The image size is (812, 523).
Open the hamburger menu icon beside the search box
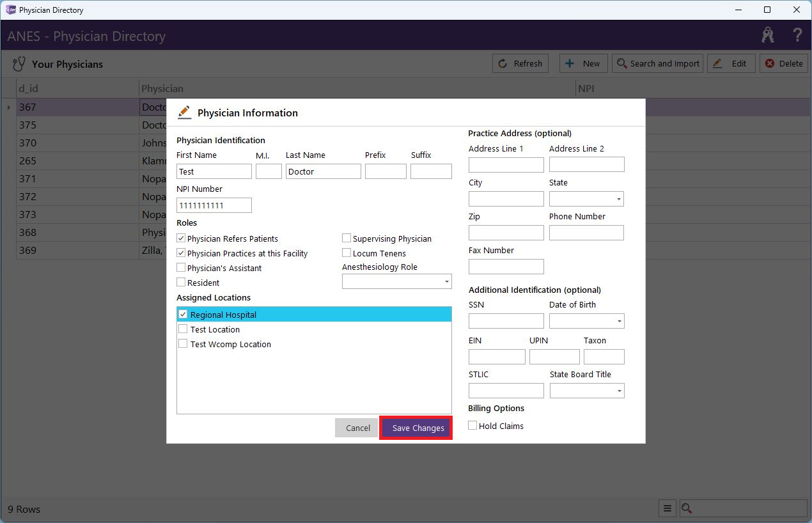point(668,509)
